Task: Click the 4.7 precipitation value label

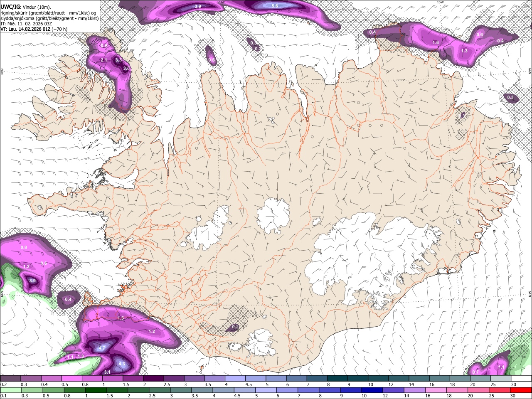Action: (x=103, y=347)
